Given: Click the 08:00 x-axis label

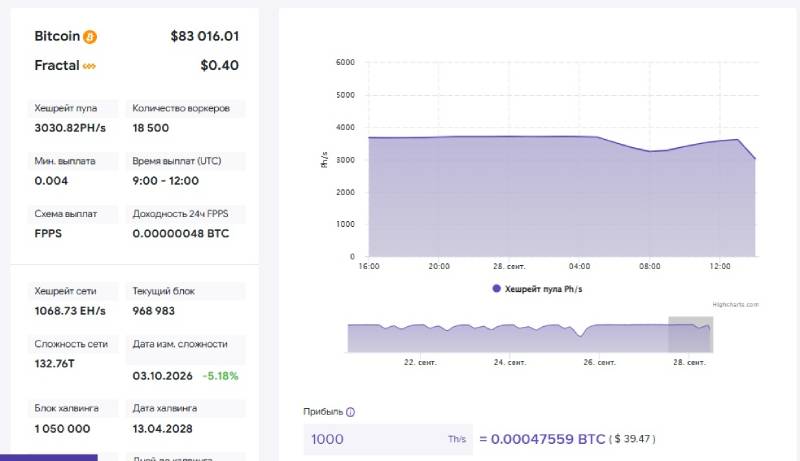Looking at the screenshot, I should 649,266.
